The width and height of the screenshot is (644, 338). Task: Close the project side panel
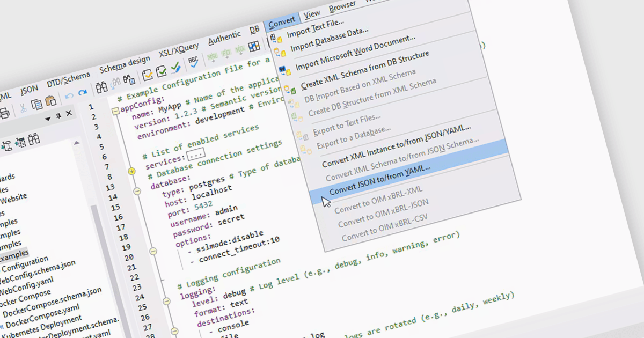click(68, 114)
